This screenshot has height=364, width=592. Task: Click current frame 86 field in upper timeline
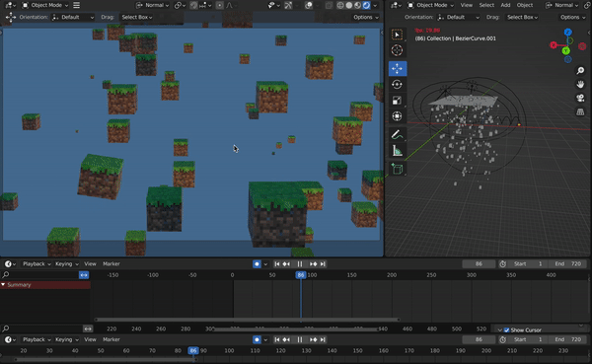click(479, 264)
